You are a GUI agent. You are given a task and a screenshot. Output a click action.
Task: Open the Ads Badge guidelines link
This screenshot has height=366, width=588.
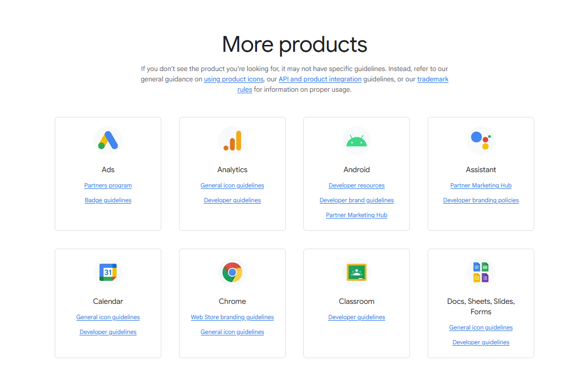pos(108,200)
